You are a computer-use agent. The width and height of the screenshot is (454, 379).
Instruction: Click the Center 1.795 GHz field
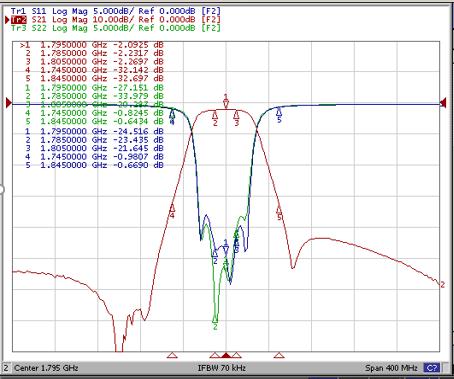coord(46,368)
